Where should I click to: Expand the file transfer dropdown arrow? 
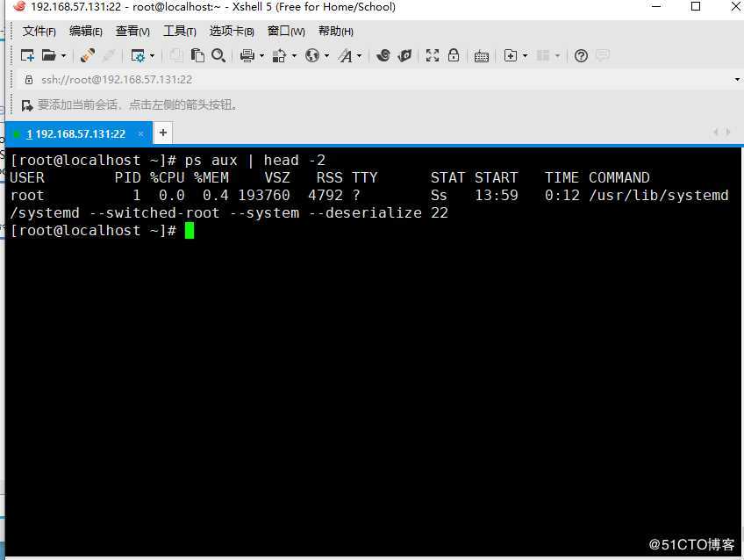click(294, 56)
